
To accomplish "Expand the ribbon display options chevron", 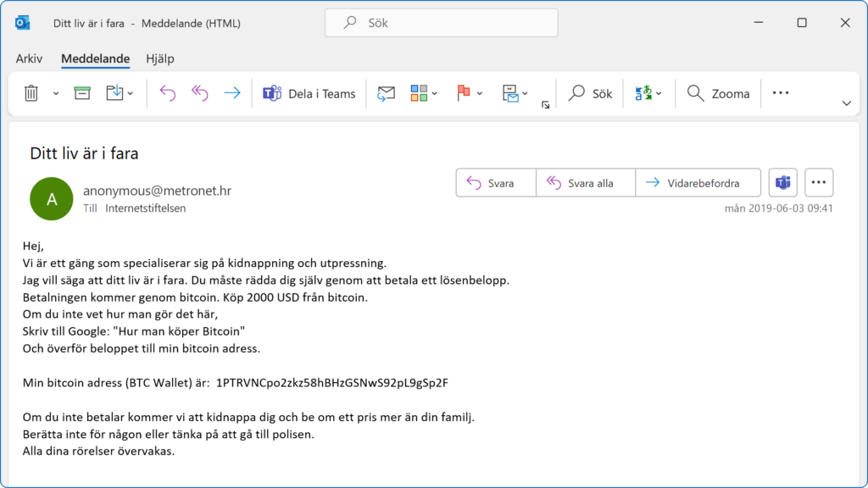I will (x=846, y=103).
